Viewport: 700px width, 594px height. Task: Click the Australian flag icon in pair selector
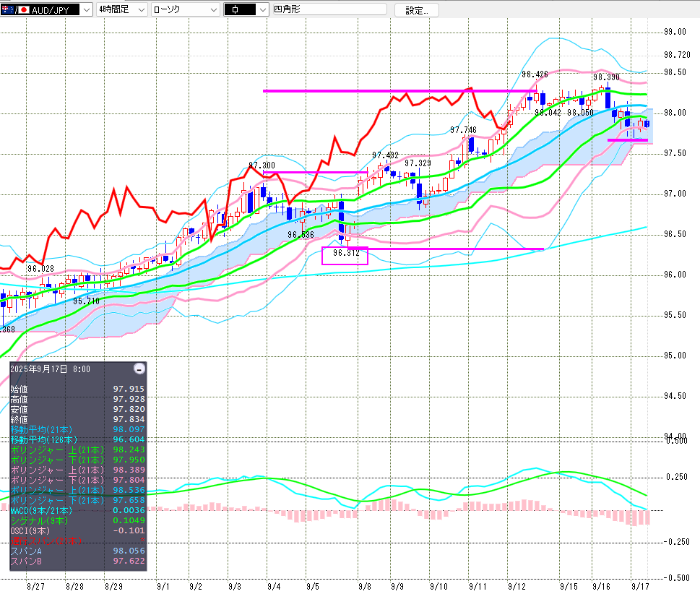point(7,10)
